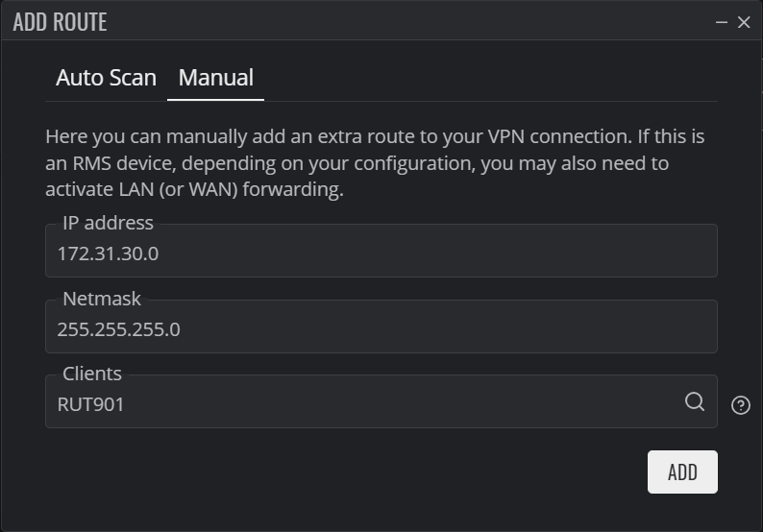
Task: Click the 172.31.30.0 address value
Action: point(108,254)
